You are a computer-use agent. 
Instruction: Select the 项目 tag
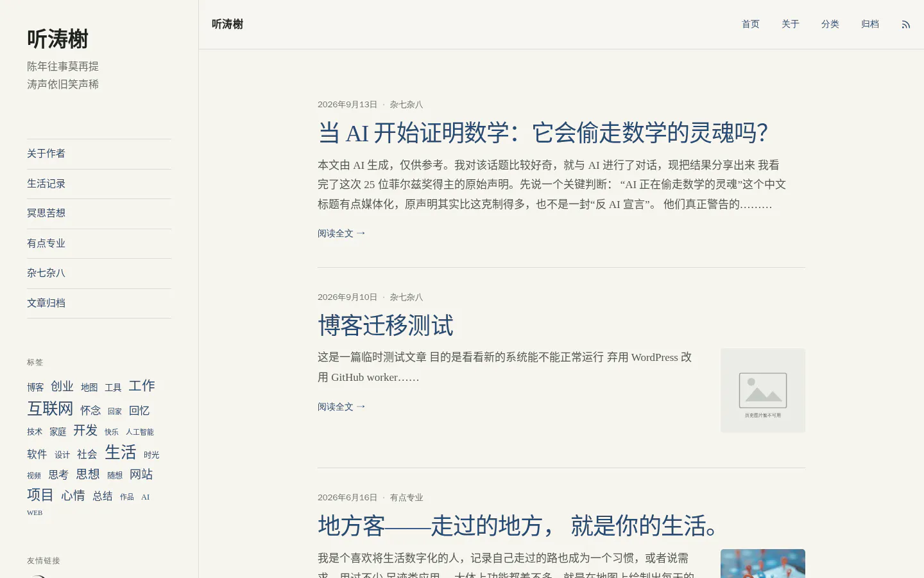click(40, 495)
